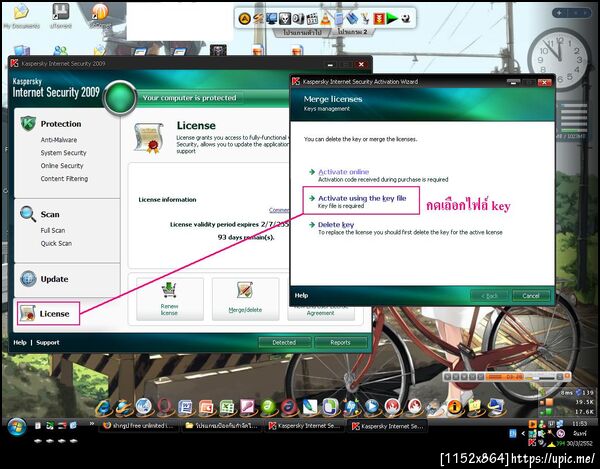Click the Merge/delete license button
Image resolution: width=600 pixels, height=469 pixels.
click(x=245, y=299)
